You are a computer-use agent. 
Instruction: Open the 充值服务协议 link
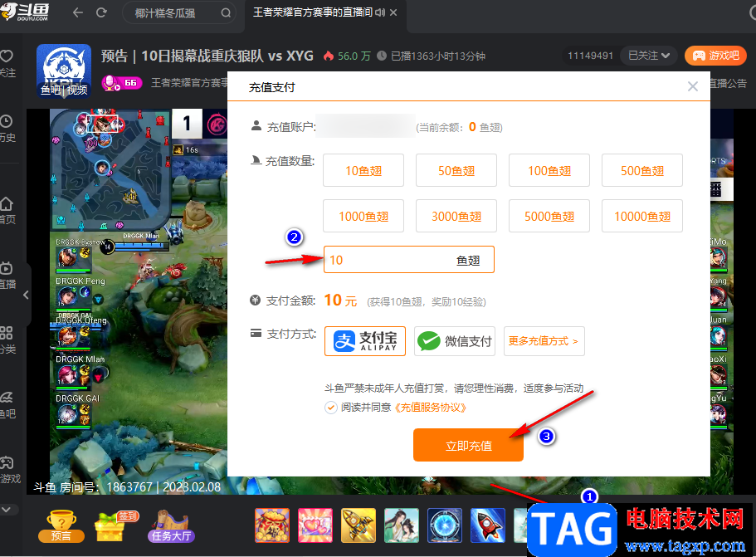pos(430,408)
